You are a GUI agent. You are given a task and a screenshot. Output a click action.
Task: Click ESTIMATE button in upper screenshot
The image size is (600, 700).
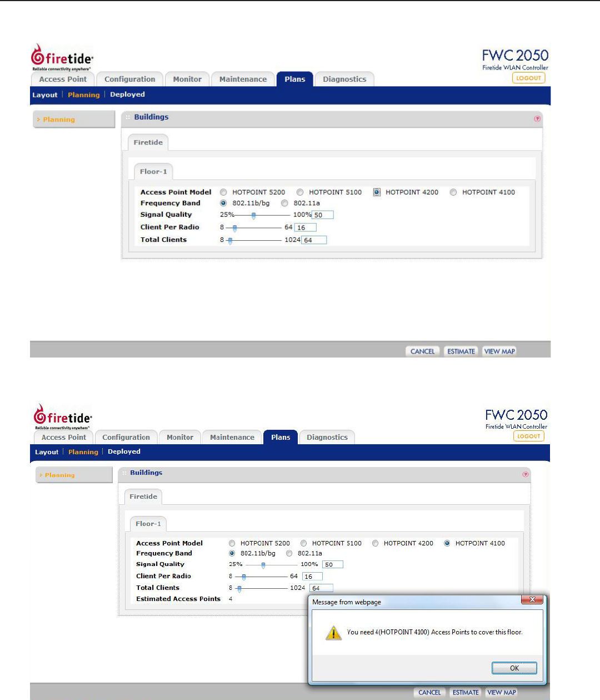[461, 351]
